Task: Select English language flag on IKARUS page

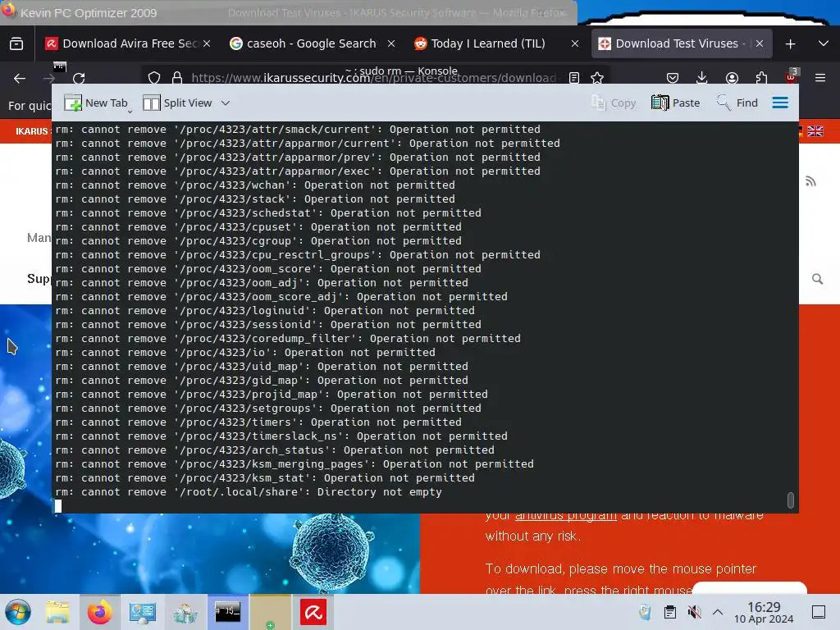Action: point(815,131)
